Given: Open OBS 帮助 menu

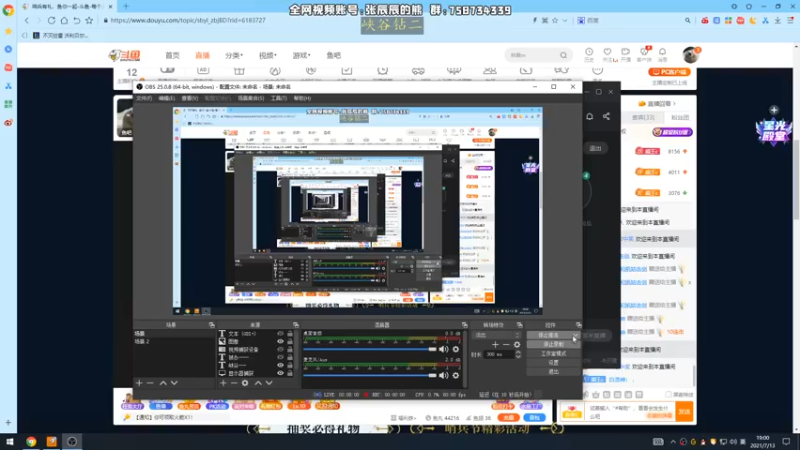Looking at the screenshot, I should pos(302,98).
